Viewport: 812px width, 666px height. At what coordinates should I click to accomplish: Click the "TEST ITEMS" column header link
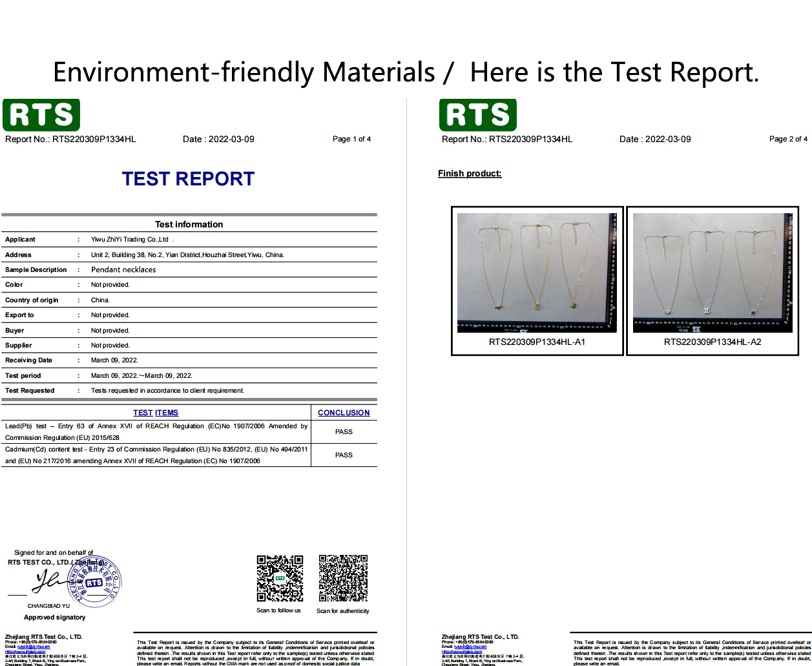pyautogui.click(x=155, y=413)
